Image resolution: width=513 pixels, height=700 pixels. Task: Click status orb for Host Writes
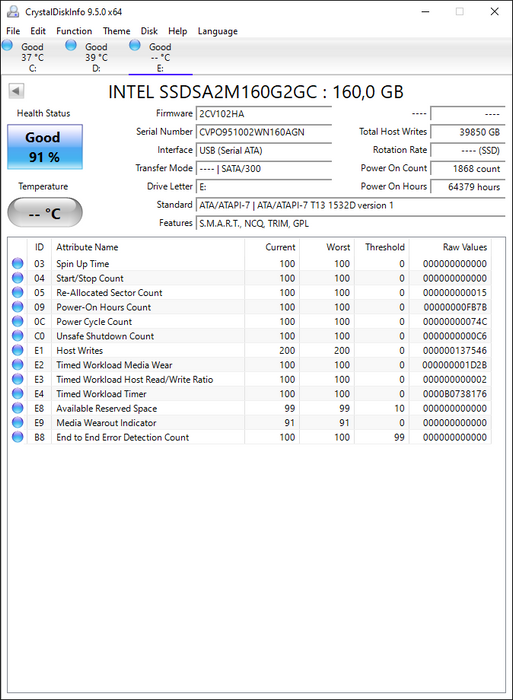click(x=17, y=350)
